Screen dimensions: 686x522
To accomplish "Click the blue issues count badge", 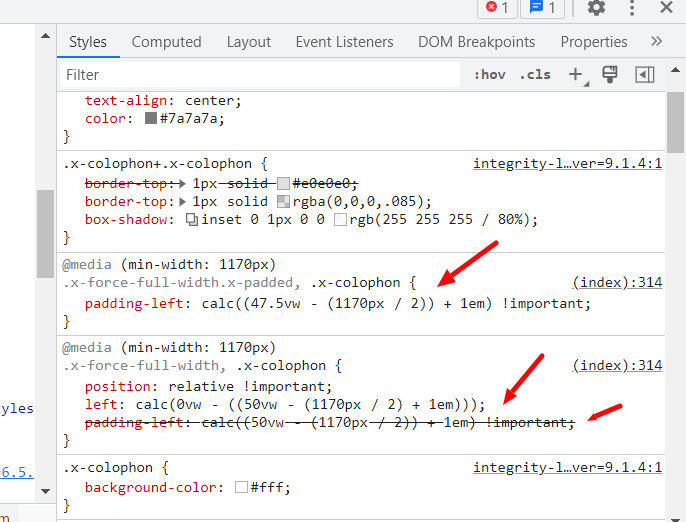I will coord(543,8).
